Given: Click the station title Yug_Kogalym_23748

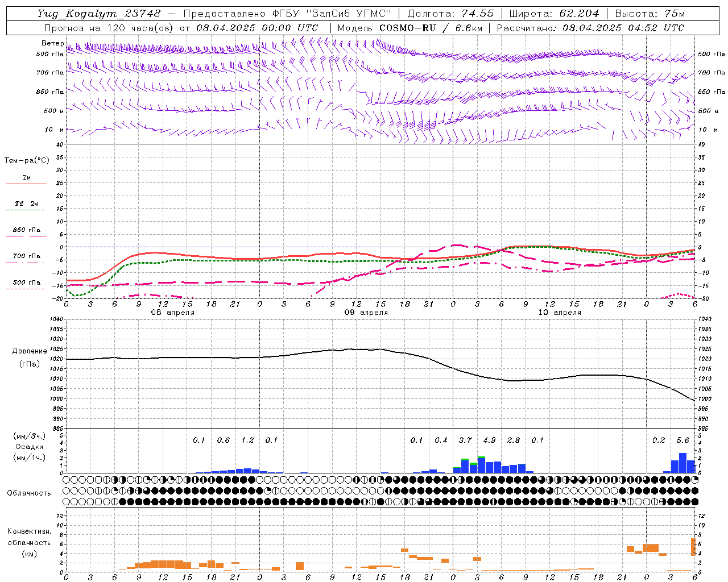Looking at the screenshot, I should (98, 14).
